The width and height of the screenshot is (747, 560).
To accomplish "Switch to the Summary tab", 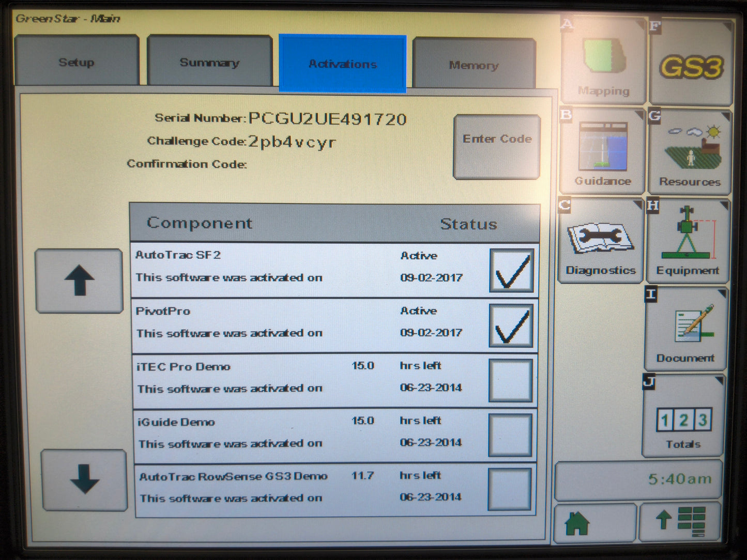I will click(209, 62).
